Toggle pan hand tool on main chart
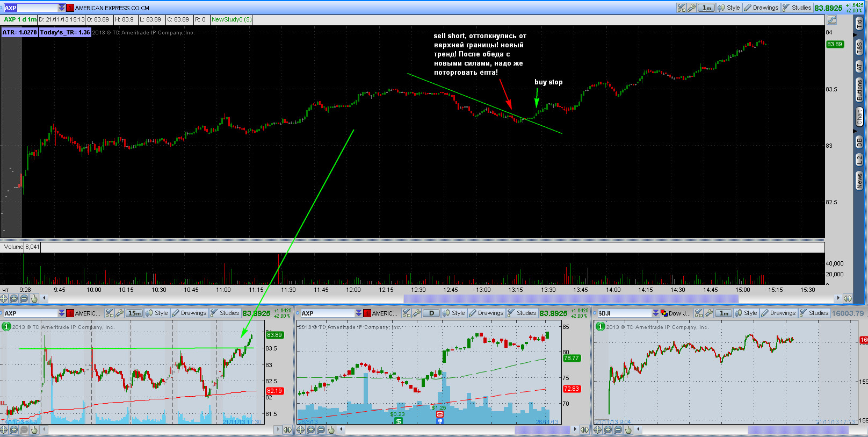This screenshot has width=868, height=437. click(34, 298)
